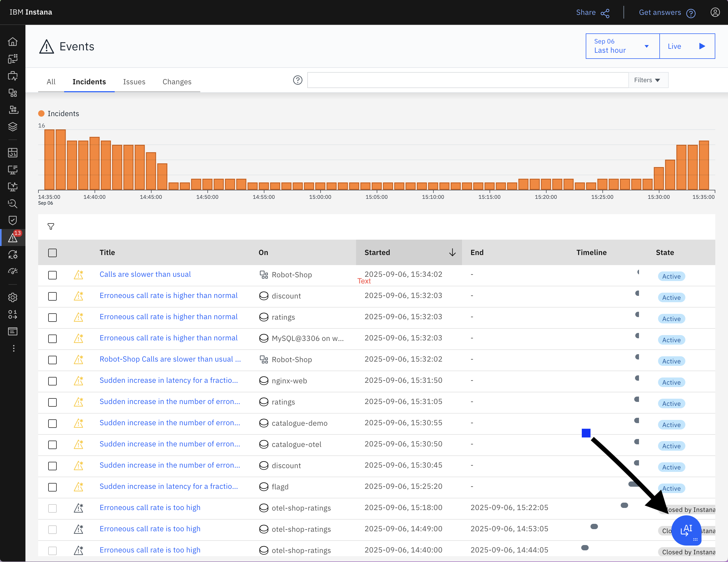Image resolution: width=728 pixels, height=562 pixels.
Task: Click the MySQL@3306 on w... entity cell
Action: [x=302, y=338]
